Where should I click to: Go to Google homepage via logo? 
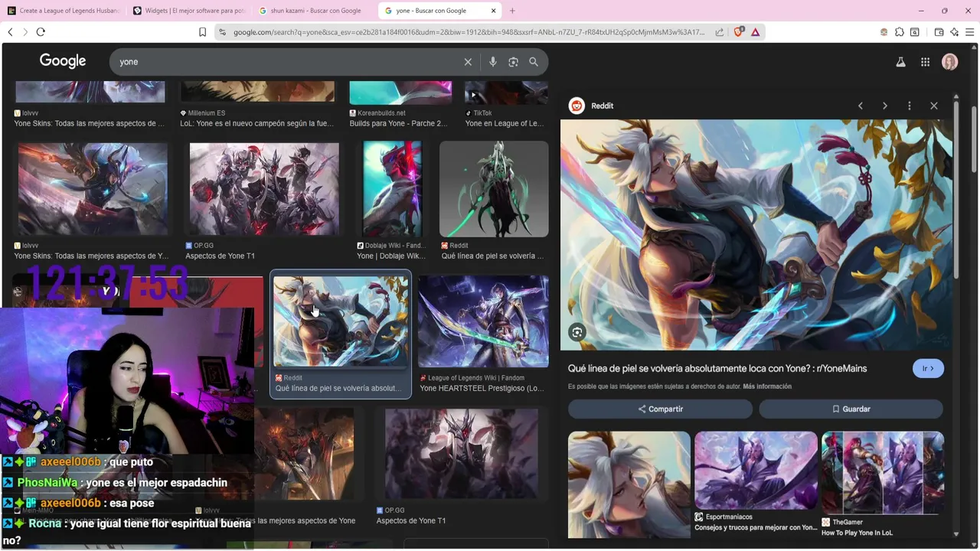[63, 61]
